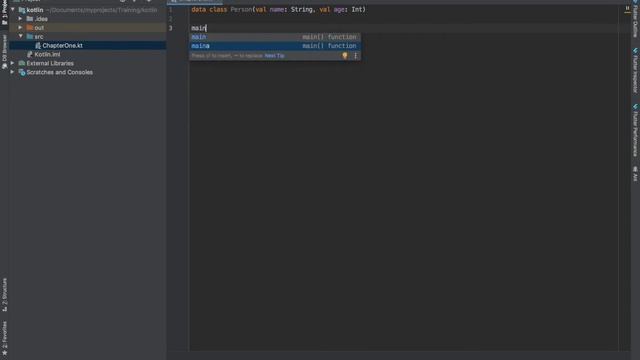
Task: Expand the out folder arrow
Action: coord(20,27)
